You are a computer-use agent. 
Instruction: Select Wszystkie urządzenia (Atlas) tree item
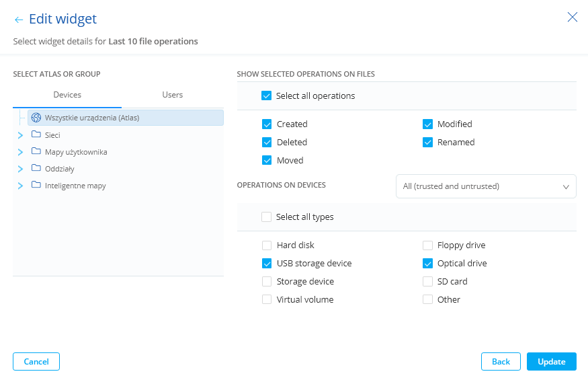coord(91,118)
